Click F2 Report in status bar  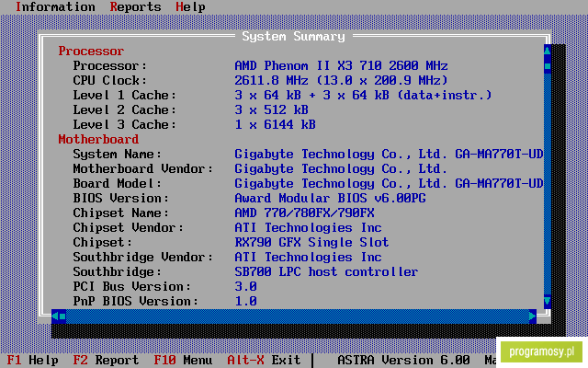(x=106, y=360)
